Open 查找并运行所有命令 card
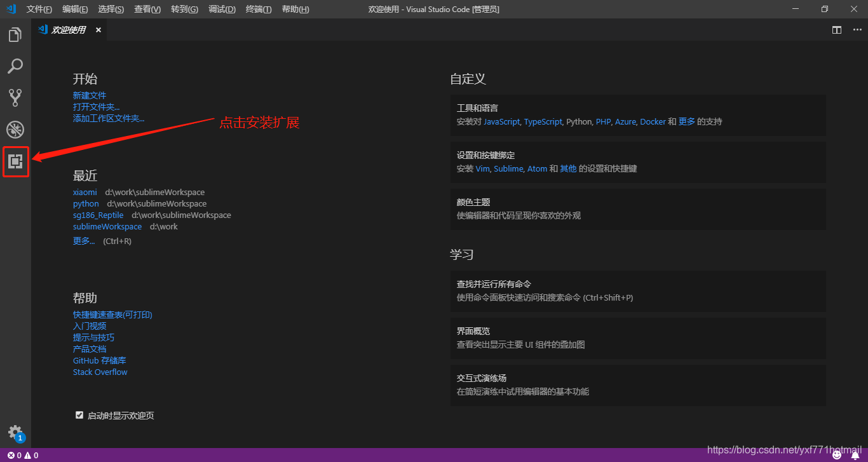The image size is (868, 462). tap(638, 291)
